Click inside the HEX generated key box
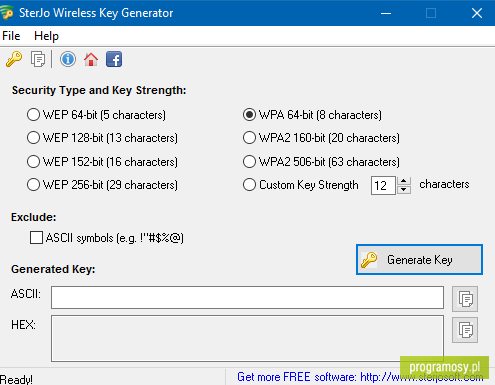This screenshot has height=385, width=495. pos(247,338)
